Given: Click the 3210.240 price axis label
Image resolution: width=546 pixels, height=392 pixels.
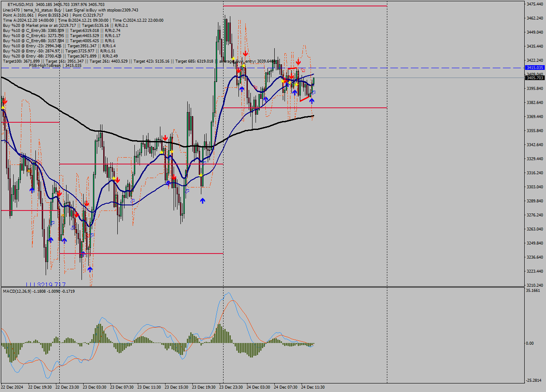Looking at the screenshot, I should (535, 285).
